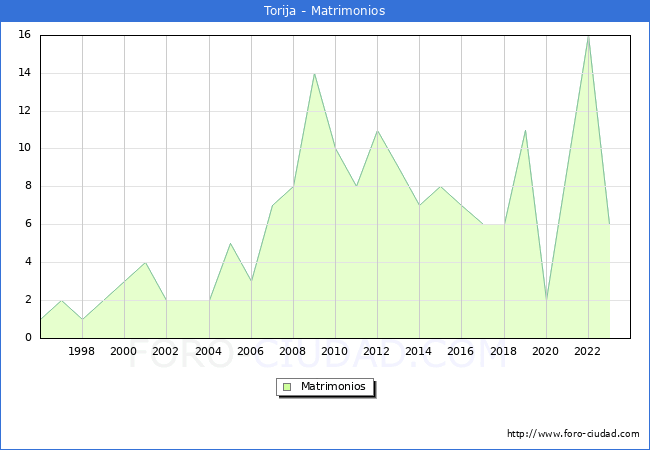Click the chart title 'Torija - Matrimonios'
Image resolution: width=650 pixels, height=450 pixels.
pyautogui.click(x=325, y=11)
